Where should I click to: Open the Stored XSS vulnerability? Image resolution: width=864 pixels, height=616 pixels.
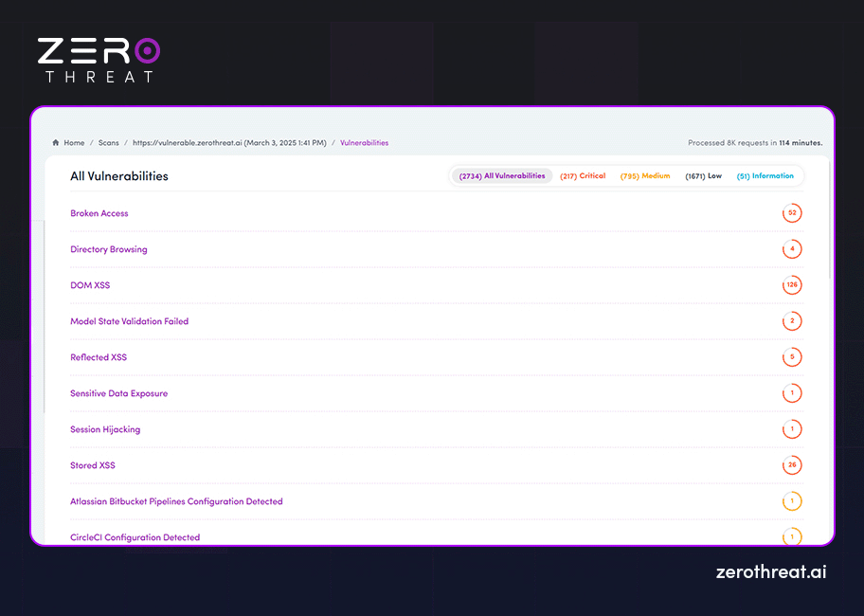click(x=93, y=465)
